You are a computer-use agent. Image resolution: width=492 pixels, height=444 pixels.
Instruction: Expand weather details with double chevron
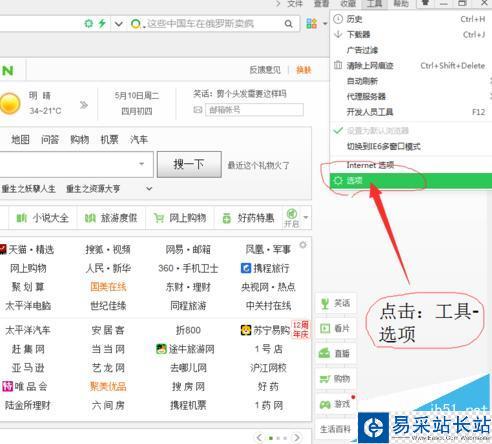(x=84, y=105)
